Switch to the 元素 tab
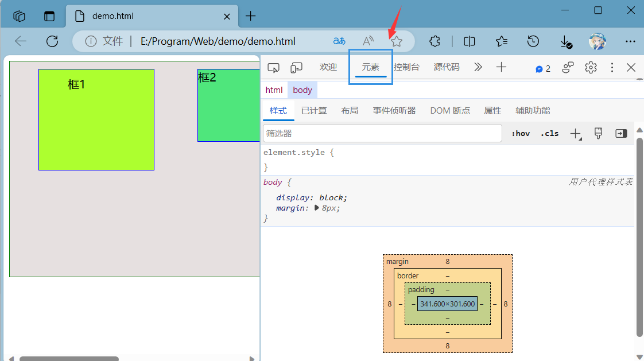644x361 pixels. [x=370, y=67]
